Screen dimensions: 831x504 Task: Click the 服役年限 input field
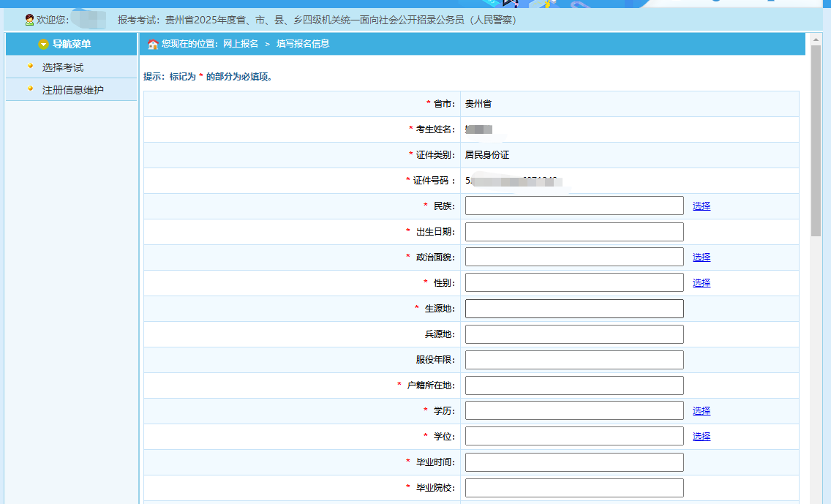[574, 359]
